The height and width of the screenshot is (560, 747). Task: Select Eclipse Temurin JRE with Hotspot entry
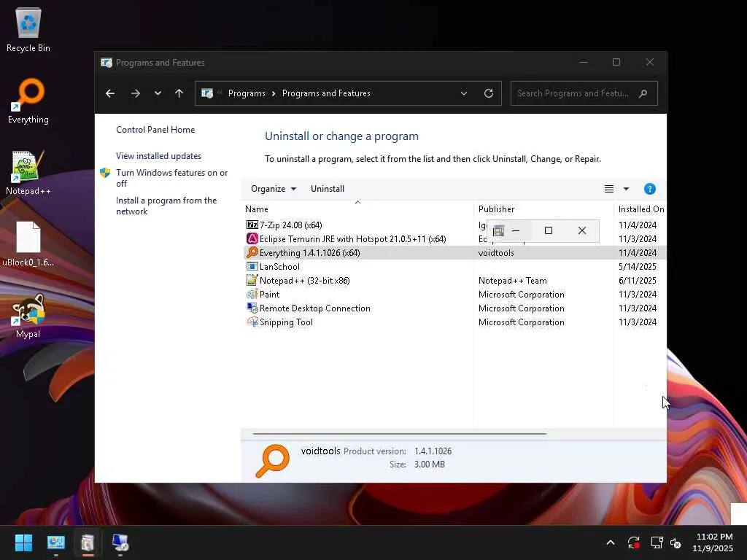tap(352, 238)
